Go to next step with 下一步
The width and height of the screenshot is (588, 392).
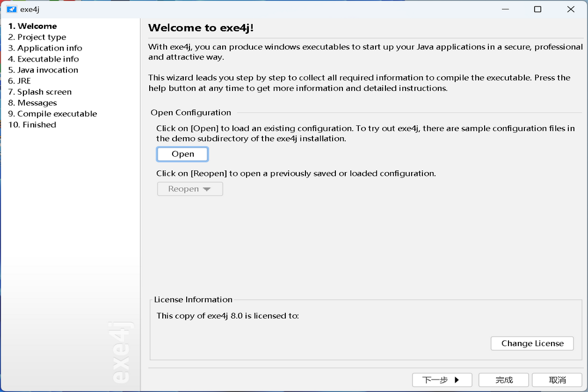coord(442,379)
